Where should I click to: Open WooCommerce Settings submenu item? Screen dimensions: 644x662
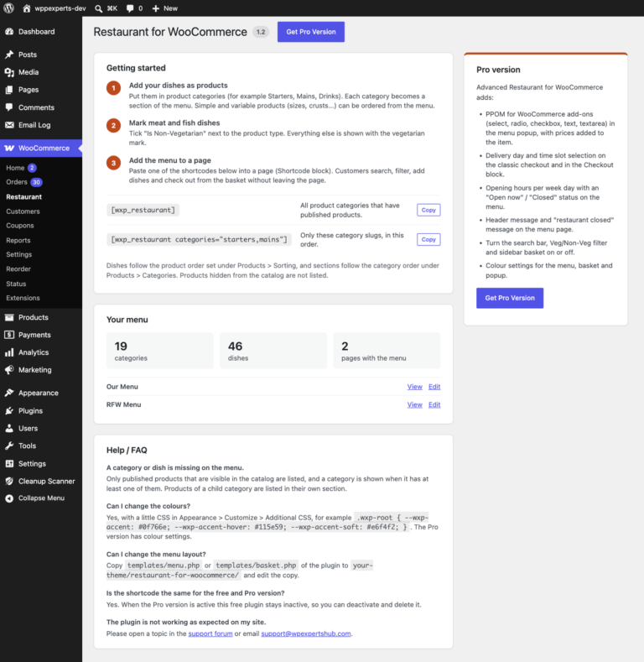(19, 254)
